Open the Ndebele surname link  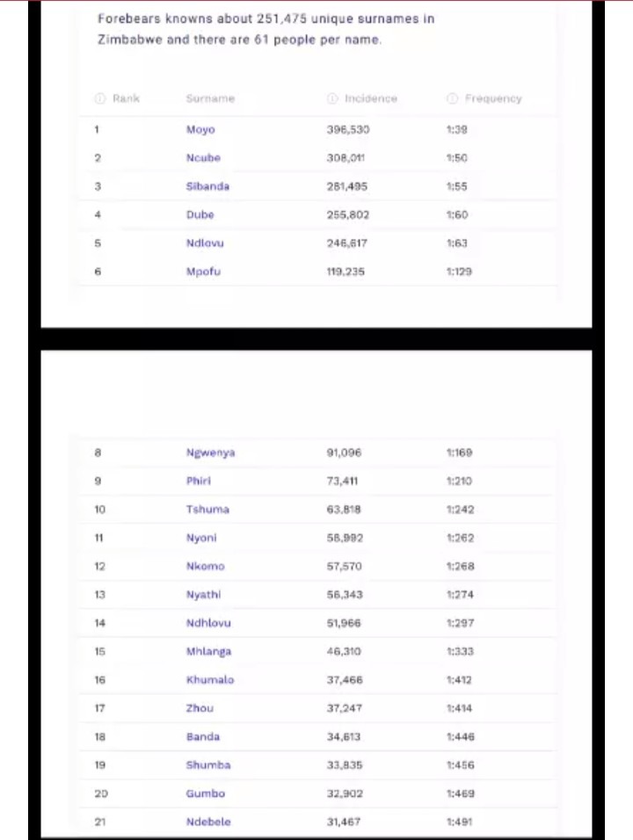coord(208,822)
